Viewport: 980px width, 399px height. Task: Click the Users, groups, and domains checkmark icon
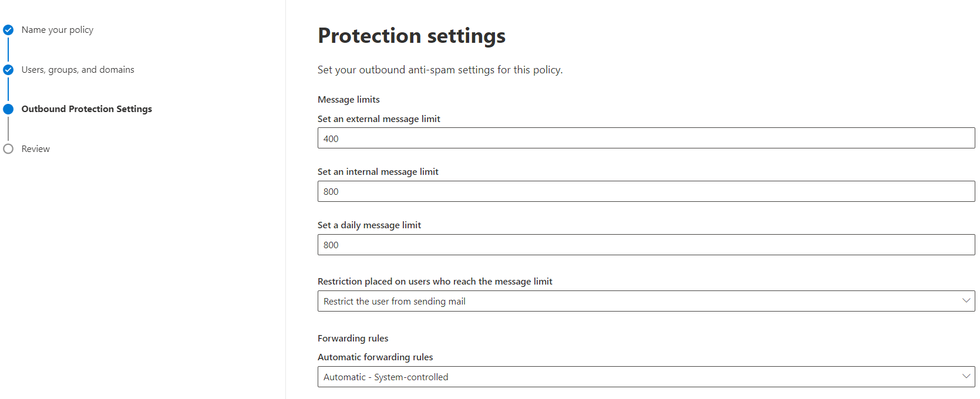[x=8, y=70]
